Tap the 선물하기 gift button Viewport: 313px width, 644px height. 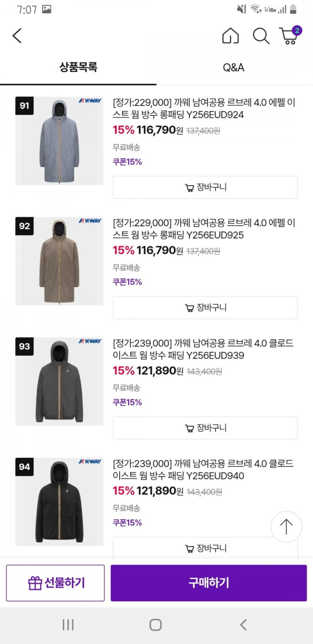(x=55, y=583)
